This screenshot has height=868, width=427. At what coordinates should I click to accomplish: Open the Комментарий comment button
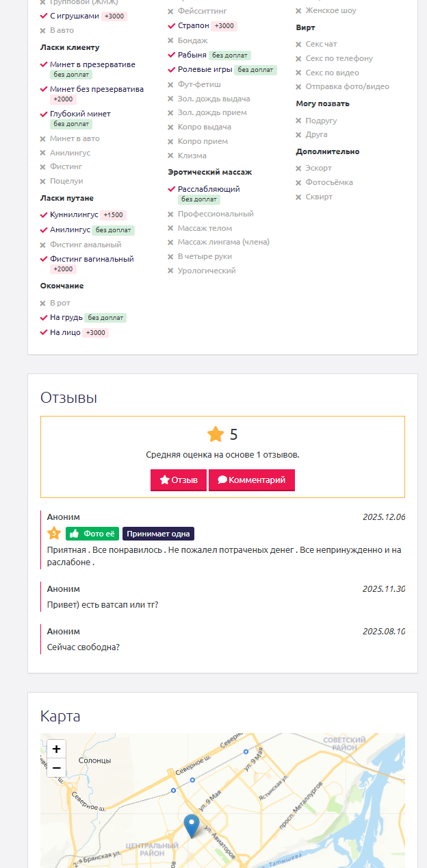pos(252,480)
